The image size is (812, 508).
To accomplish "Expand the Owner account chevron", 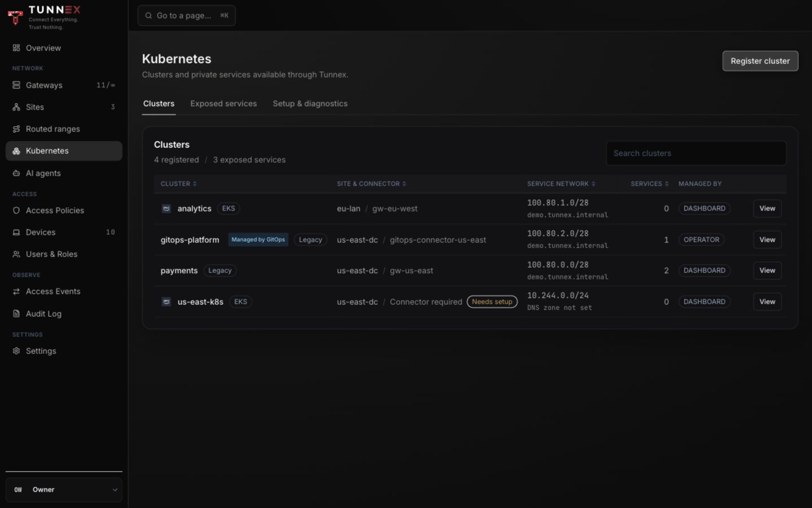I will pyautogui.click(x=114, y=490).
